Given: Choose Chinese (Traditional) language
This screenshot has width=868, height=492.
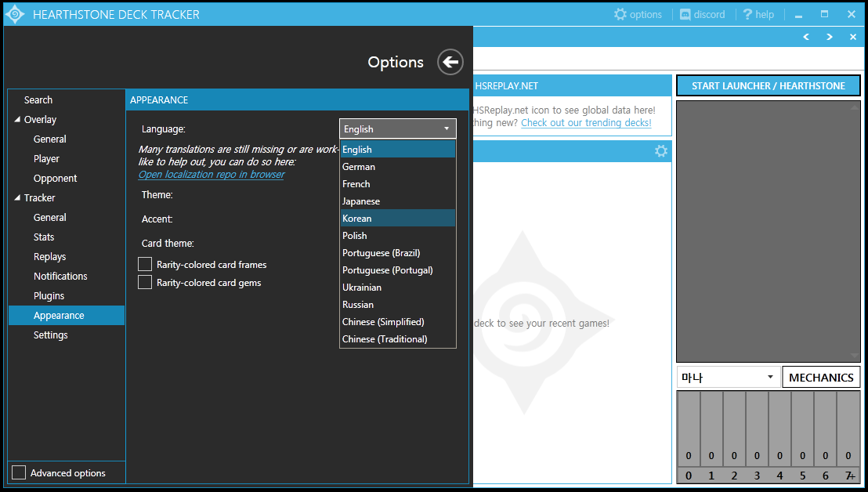Looking at the screenshot, I should click(x=397, y=338).
